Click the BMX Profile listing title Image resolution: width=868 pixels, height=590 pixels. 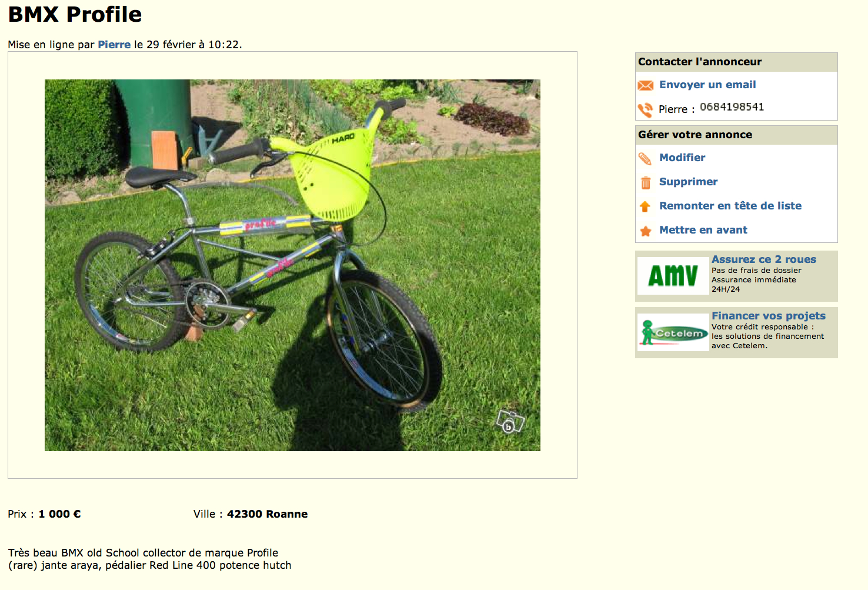tap(75, 15)
